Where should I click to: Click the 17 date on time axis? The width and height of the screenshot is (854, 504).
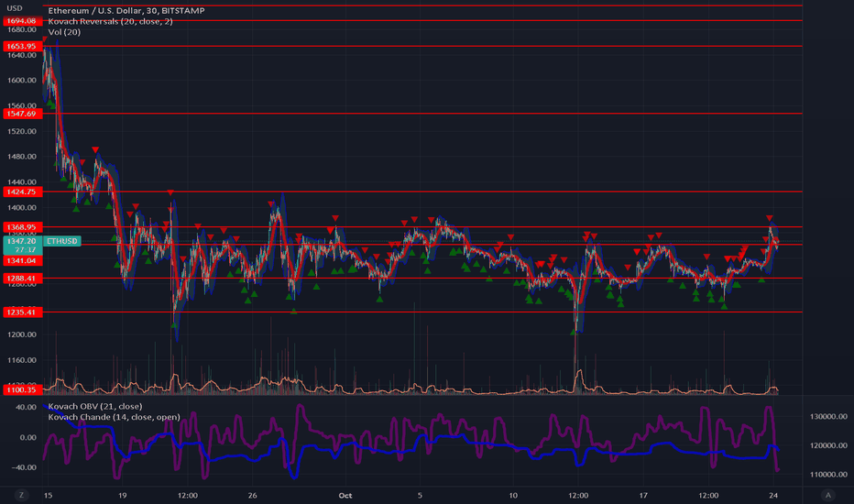tap(643, 495)
